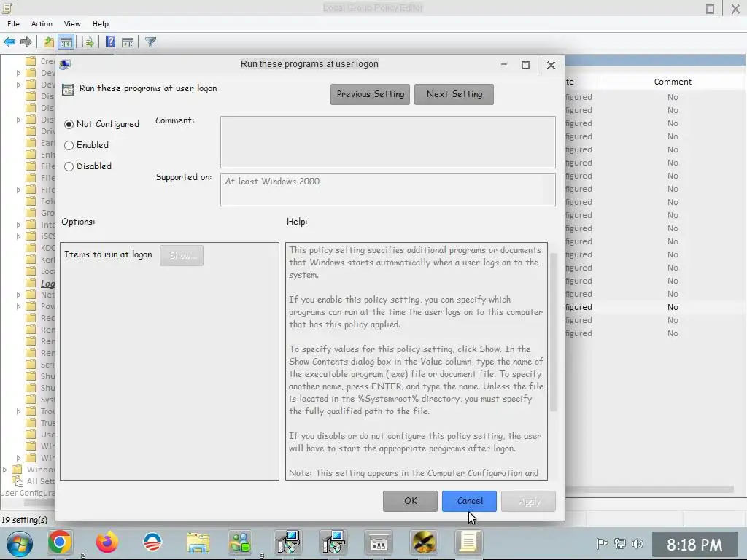This screenshot has width=747, height=560.
Task: Click the highlighted row's No comment cell
Action: click(x=672, y=307)
